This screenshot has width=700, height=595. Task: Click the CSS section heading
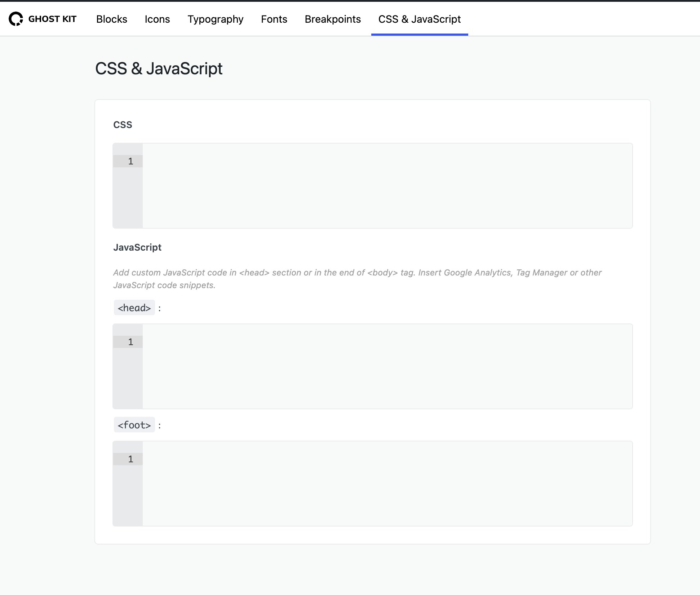(123, 124)
